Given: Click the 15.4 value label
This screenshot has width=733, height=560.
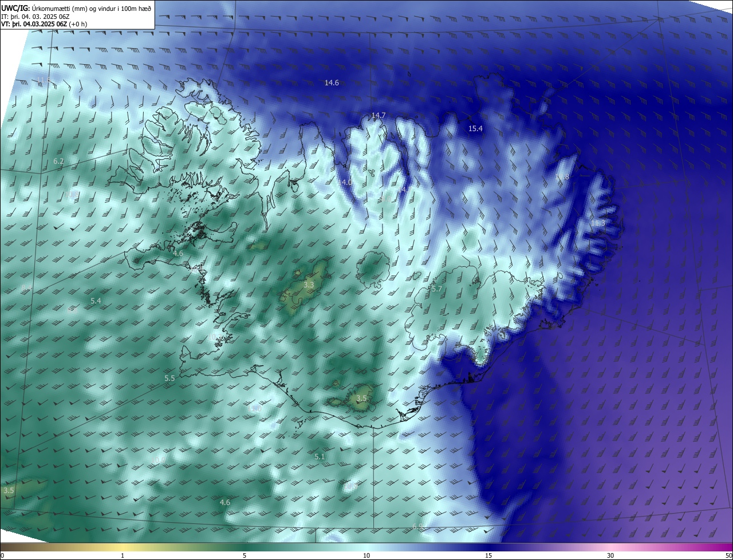Looking at the screenshot, I should pyautogui.click(x=475, y=129).
